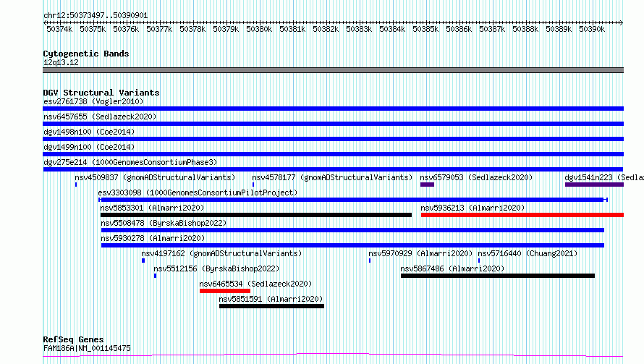Select the nsv6457655 (Sedlazeck2020) label
This screenshot has height=364, width=644.
pos(100,117)
